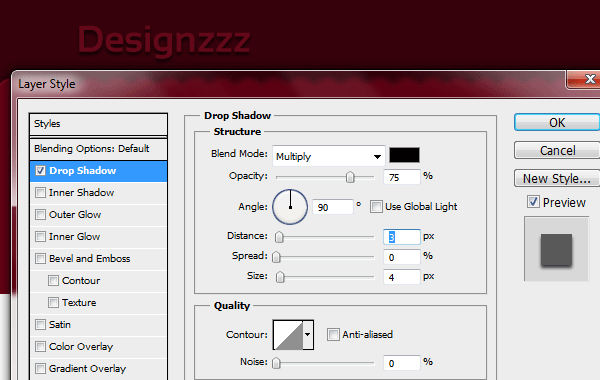
Task: Turn on Bevel and Emboss checkbox
Action: click(x=40, y=259)
